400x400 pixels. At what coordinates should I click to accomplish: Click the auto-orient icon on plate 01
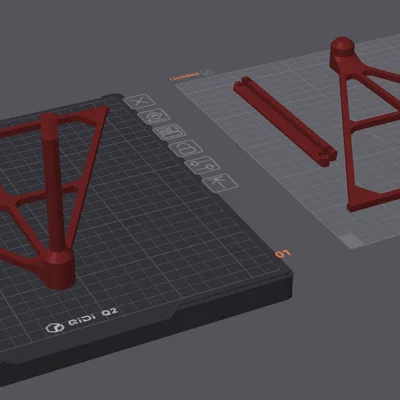[154, 116]
